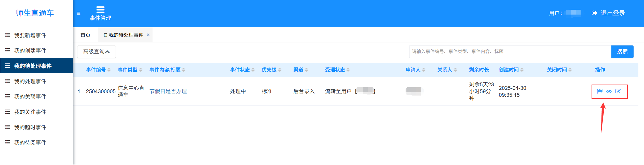Sort by the 优先级 column arrows
Screen dimensions: 644x165
pos(280,70)
